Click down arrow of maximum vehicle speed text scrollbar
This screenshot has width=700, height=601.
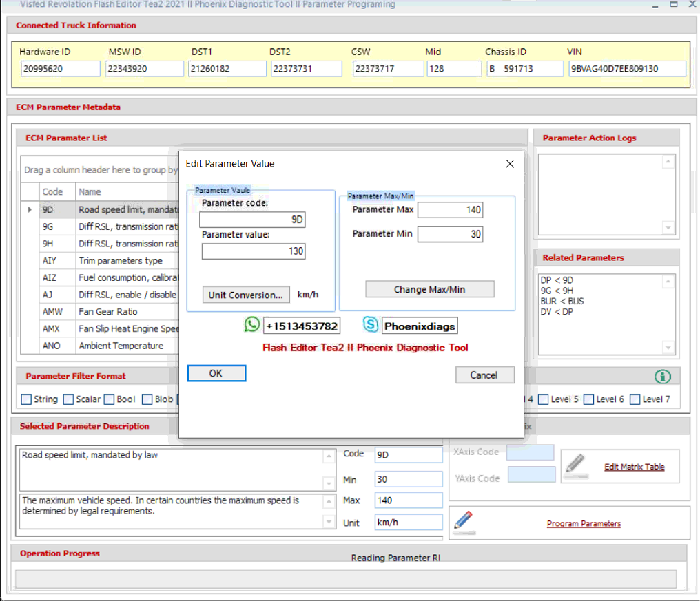point(329,522)
